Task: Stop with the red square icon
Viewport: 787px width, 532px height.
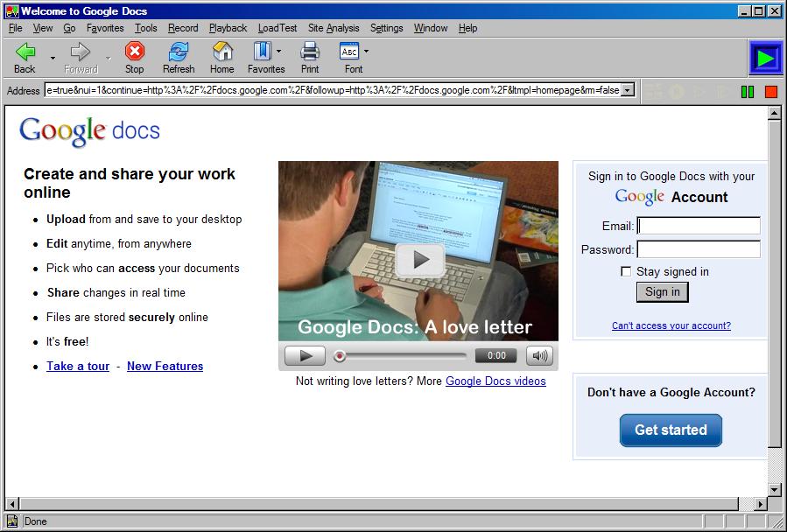Action: (771, 91)
